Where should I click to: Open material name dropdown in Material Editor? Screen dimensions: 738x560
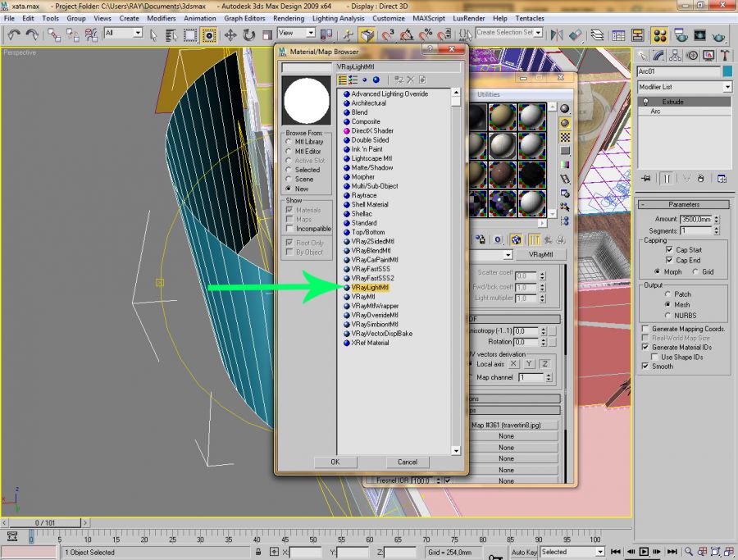pyautogui.click(x=508, y=255)
